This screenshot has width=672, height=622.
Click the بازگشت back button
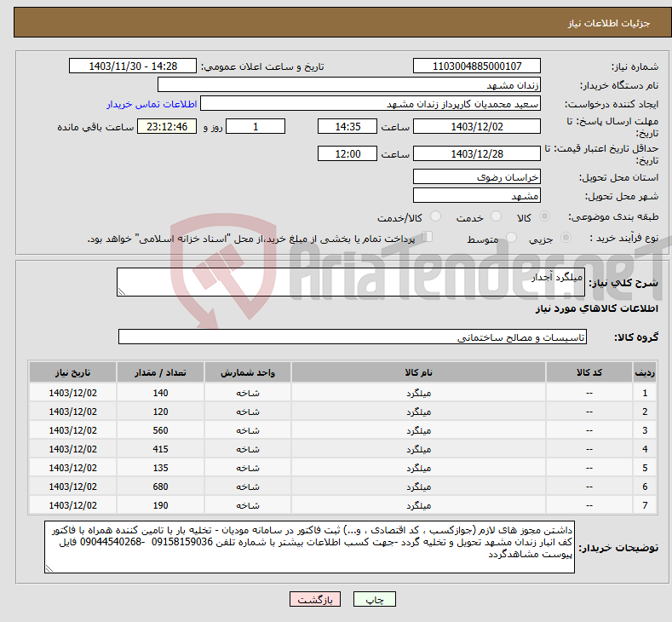click(x=315, y=599)
